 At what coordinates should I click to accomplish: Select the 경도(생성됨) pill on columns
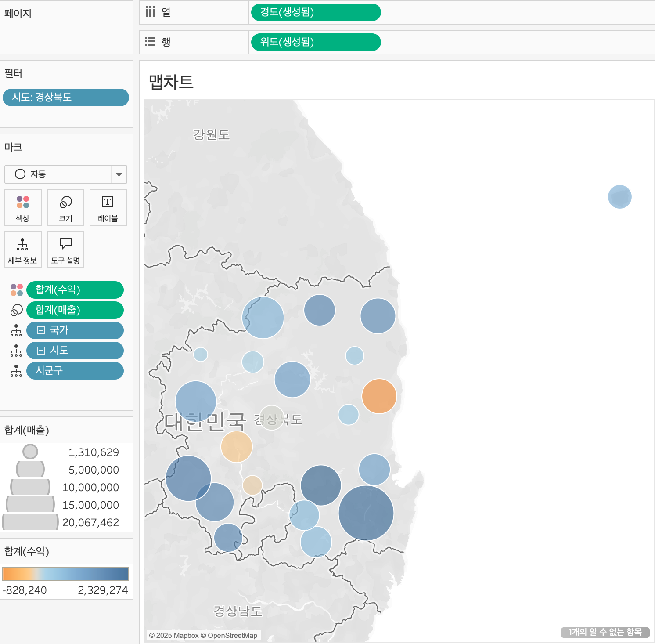tap(316, 12)
